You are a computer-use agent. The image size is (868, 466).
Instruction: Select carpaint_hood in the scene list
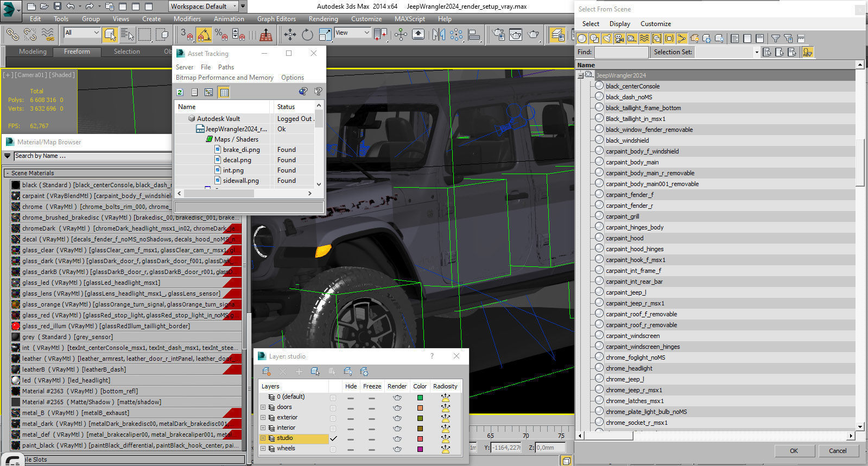point(624,238)
